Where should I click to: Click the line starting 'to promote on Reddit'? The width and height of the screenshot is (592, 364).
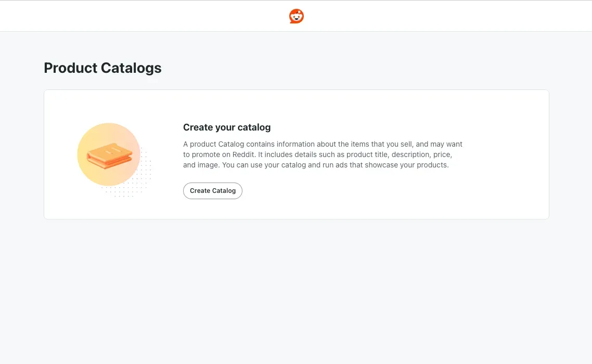click(x=317, y=154)
